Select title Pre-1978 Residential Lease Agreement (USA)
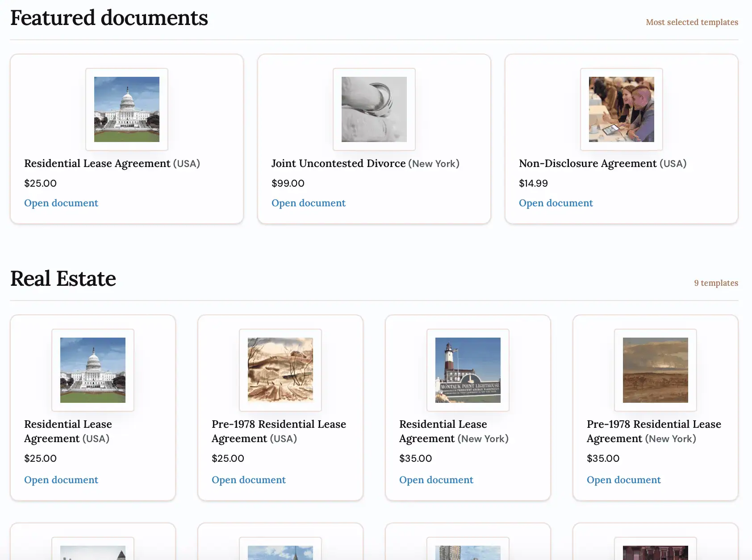The image size is (752, 560). pos(279,431)
